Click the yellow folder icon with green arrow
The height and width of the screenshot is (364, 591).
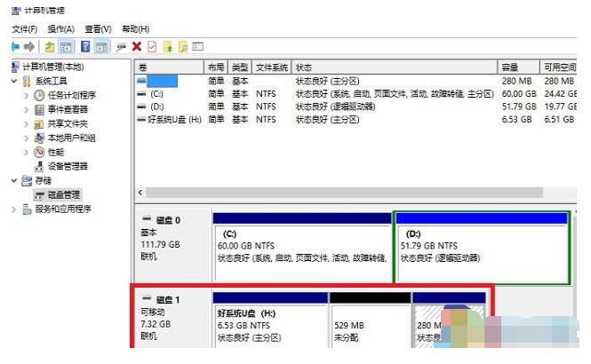click(168, 47)
